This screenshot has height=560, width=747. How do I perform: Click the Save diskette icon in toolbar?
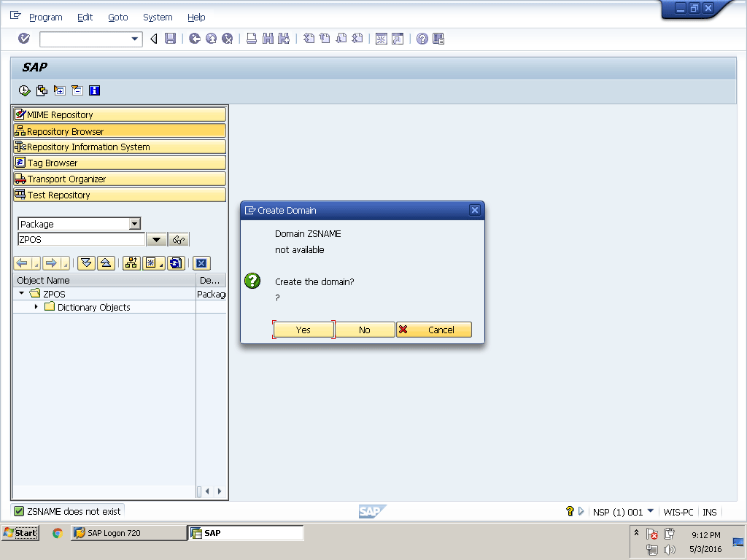tap(170, 39)
